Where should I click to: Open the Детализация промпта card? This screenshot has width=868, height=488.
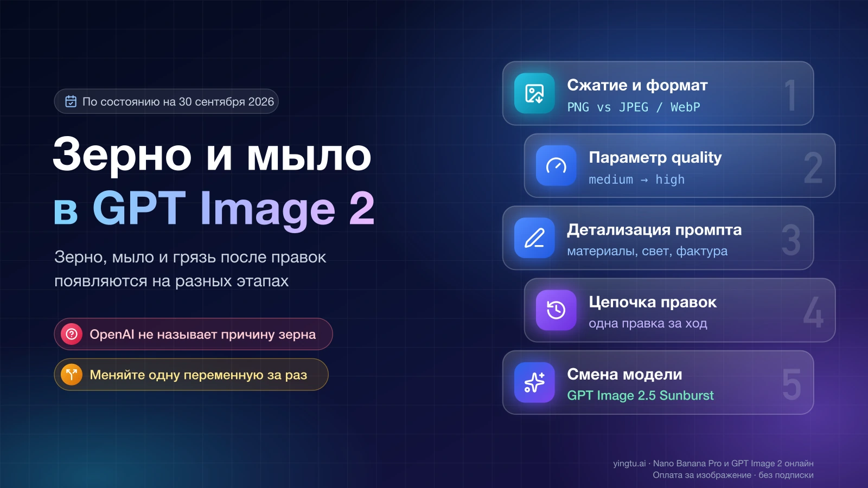pyautogui.click(x=658, y=237)
